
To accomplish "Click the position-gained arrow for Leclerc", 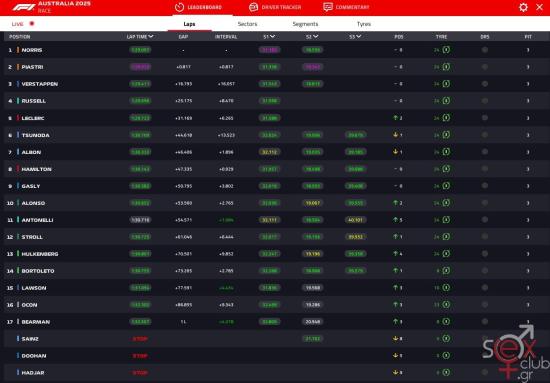I will pyautogui.click(x=396, y=118).
